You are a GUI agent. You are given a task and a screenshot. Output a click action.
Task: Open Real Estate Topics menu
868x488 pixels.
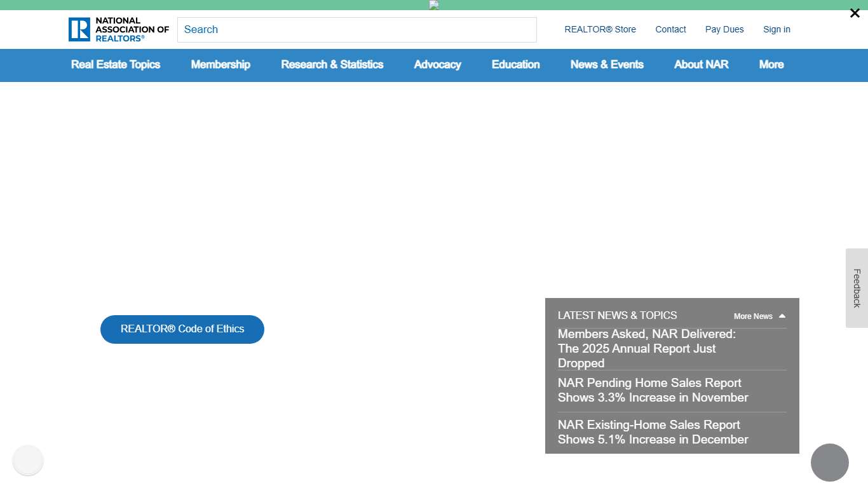116,65
